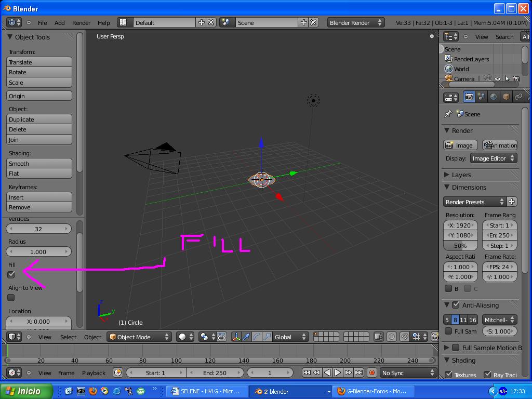
Task: Toggle the 3D manipulator axes icon
Action: click(236, 337)
